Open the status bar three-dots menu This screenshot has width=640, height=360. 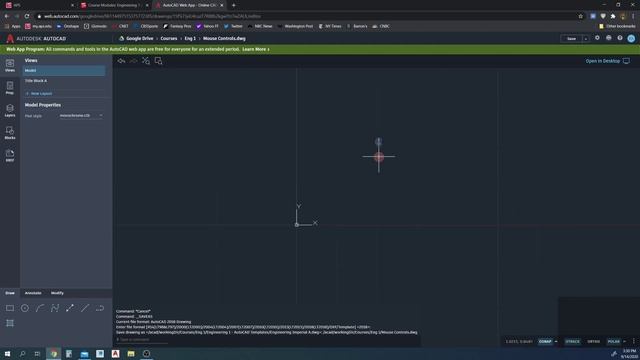click(x=633, y=341)
